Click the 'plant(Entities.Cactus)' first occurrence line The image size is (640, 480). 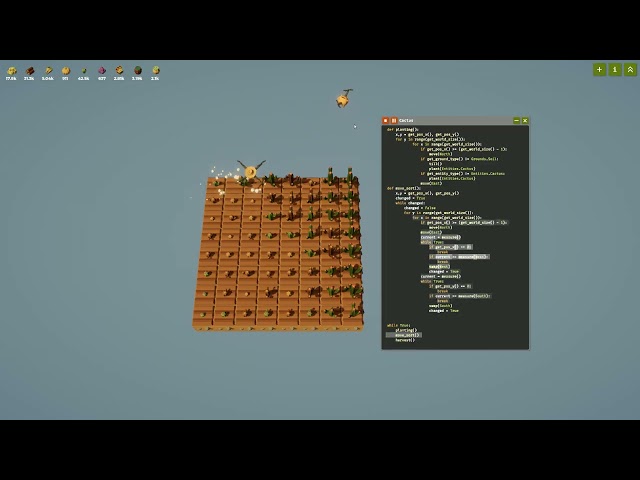point(452,169)
